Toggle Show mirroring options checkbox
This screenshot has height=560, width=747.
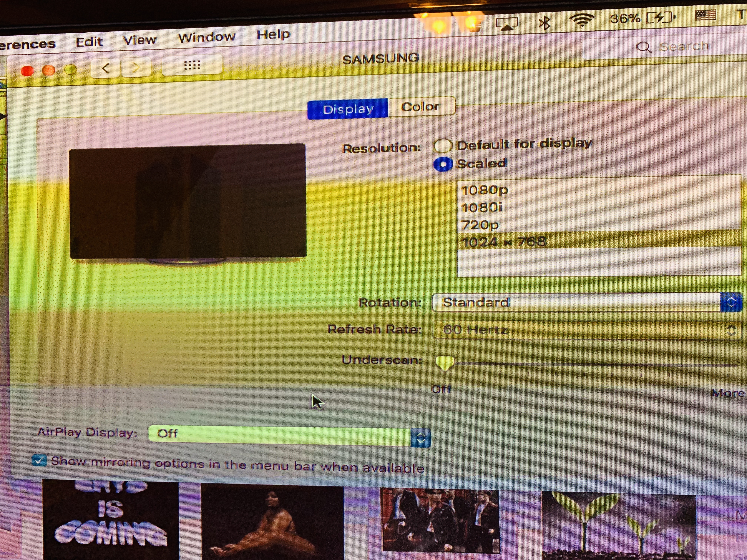39,460
